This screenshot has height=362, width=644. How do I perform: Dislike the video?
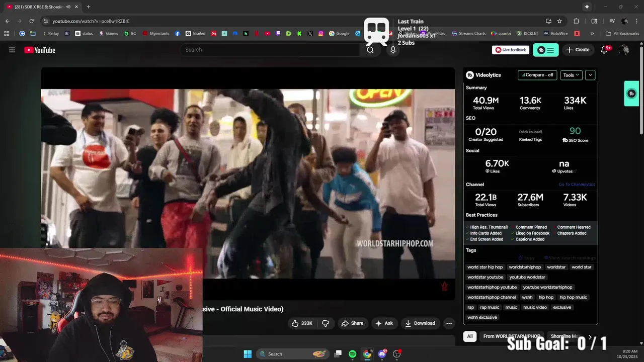(x=326, y=323)
